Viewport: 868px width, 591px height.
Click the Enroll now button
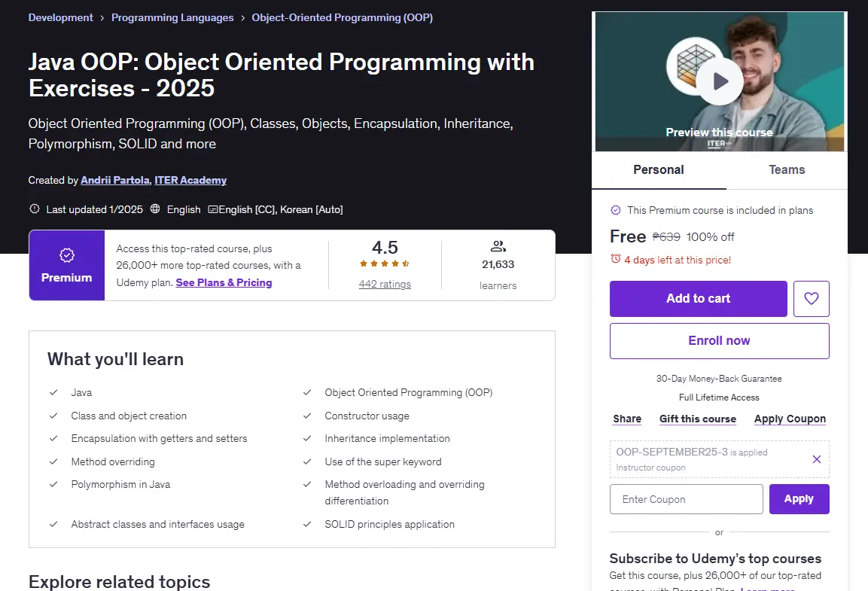719,341
